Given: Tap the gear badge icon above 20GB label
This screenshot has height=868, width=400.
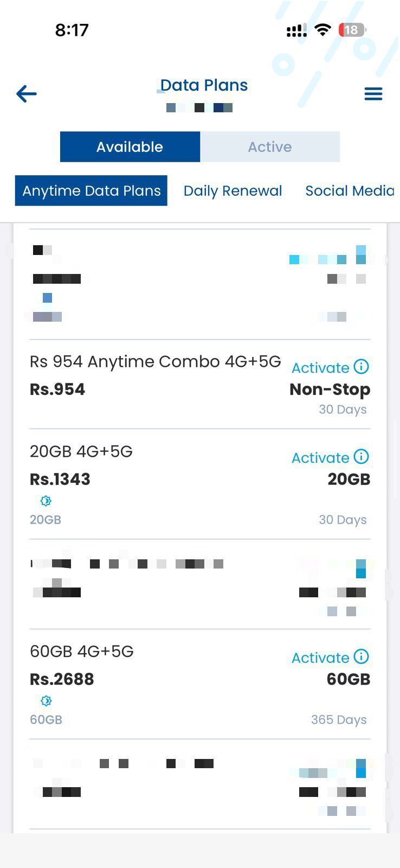Looking at the screenshot, I should click(46, 501).
